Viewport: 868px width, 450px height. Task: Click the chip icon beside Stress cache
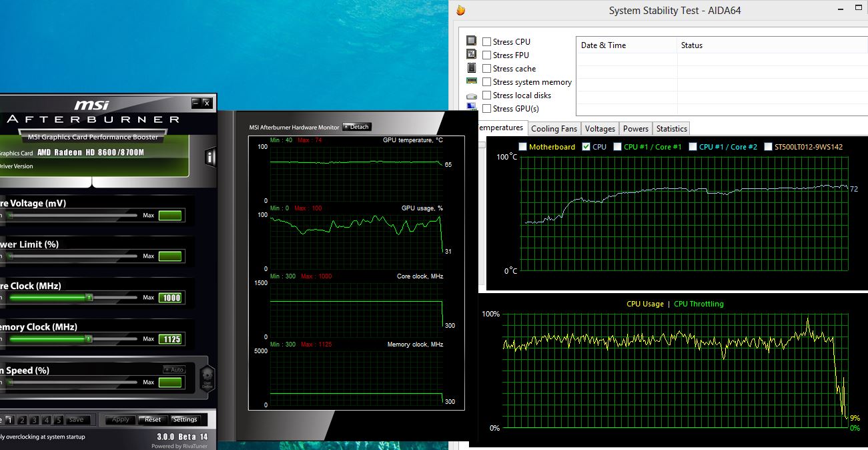[472, 68]
